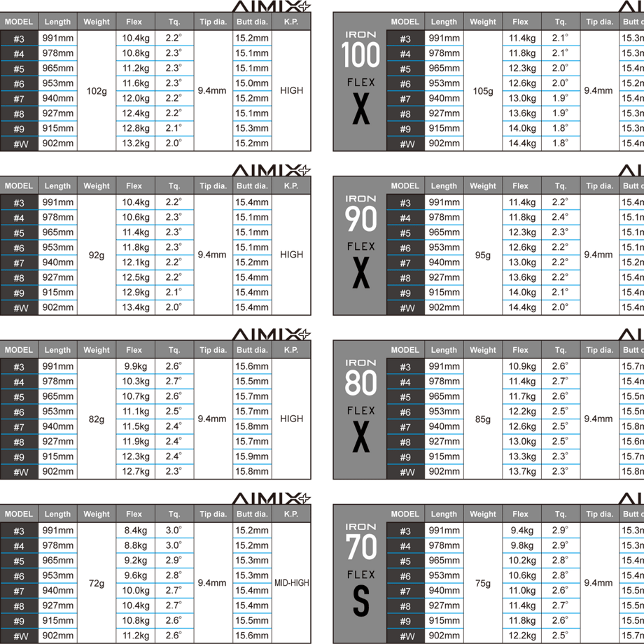The height and width of the screenshot is (644, 644).
Task: Click the 12.0kg flex value
Action: pos(136,98)
